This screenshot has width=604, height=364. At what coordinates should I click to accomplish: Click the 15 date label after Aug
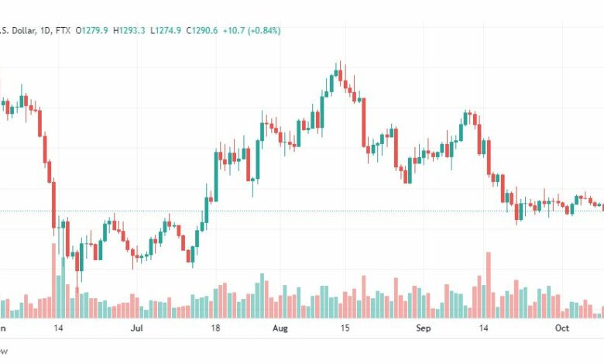pos(345,328)
